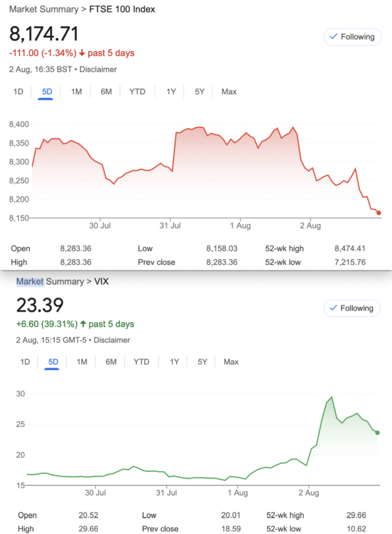Select the Max range on the FTSE chart
Screen dimensions: 392x534
click(229, 91)
